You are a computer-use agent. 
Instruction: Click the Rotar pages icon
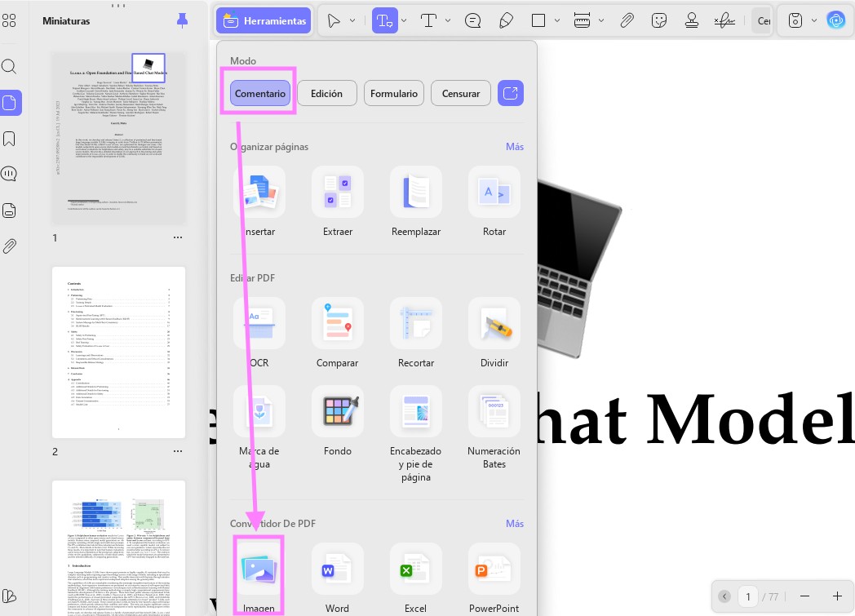[x=494, y=192]
